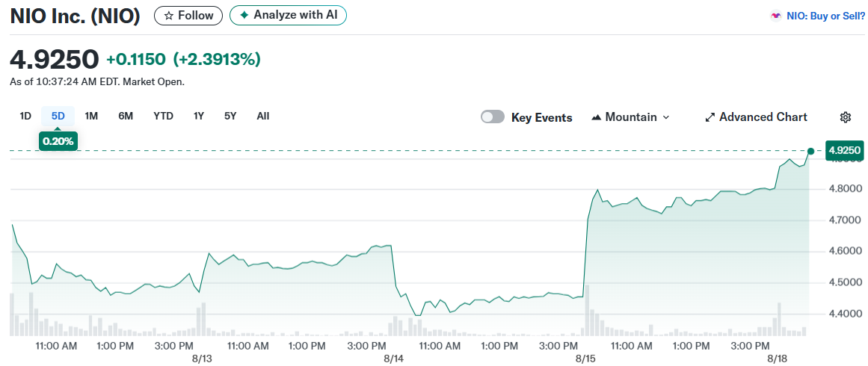Switch chart to 1Y range
The height and width of the screenshot is (366, 868).
click(x=199, y=116)
